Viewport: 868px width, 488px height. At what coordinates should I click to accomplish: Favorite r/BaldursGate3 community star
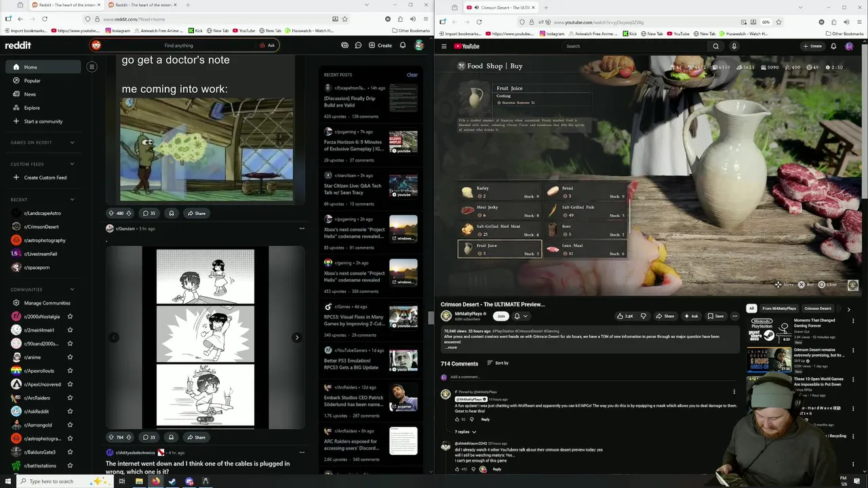pyautogui.click(x=70, y=452)
